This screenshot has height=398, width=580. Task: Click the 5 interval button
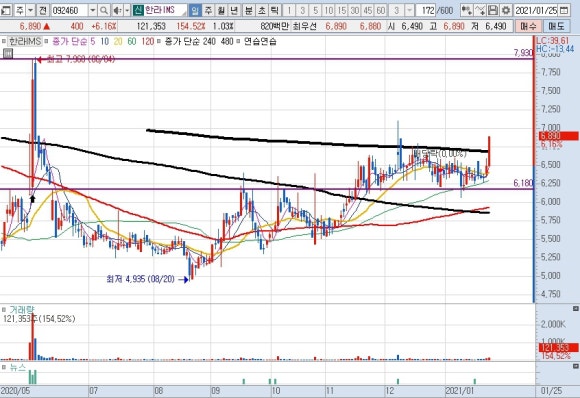coord(316,10)
